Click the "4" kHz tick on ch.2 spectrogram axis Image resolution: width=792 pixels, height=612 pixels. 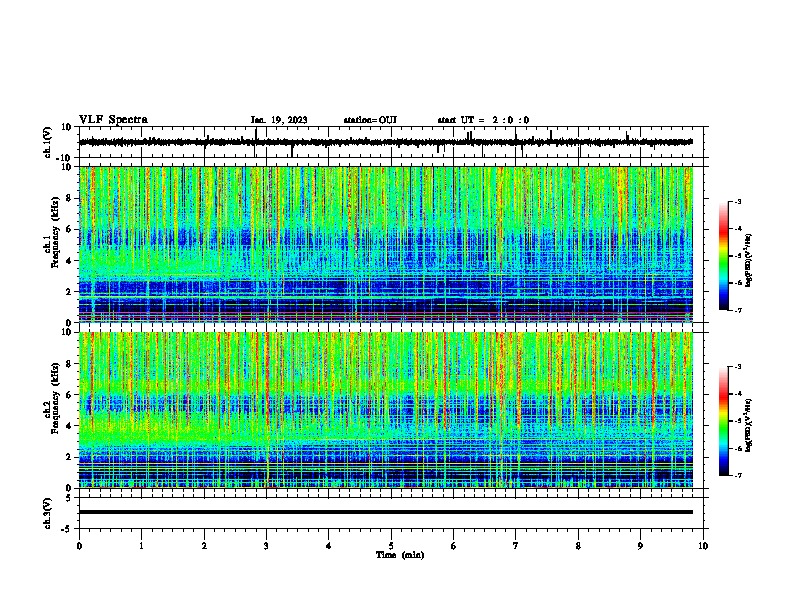coord(69,426)
